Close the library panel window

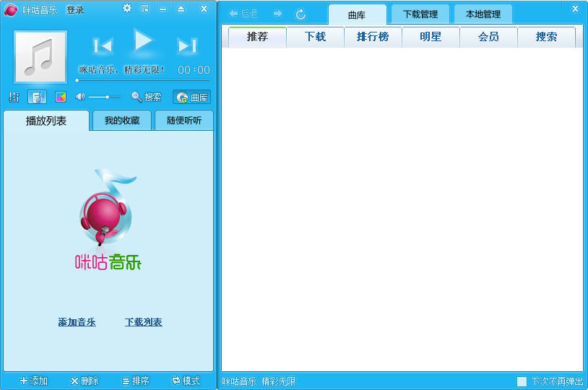575,9
